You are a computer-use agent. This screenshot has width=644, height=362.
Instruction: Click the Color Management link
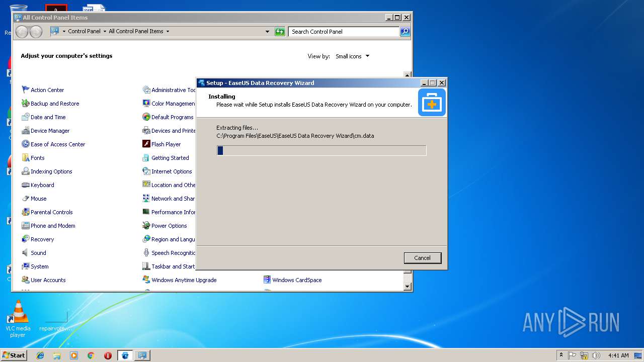[173, 104]
